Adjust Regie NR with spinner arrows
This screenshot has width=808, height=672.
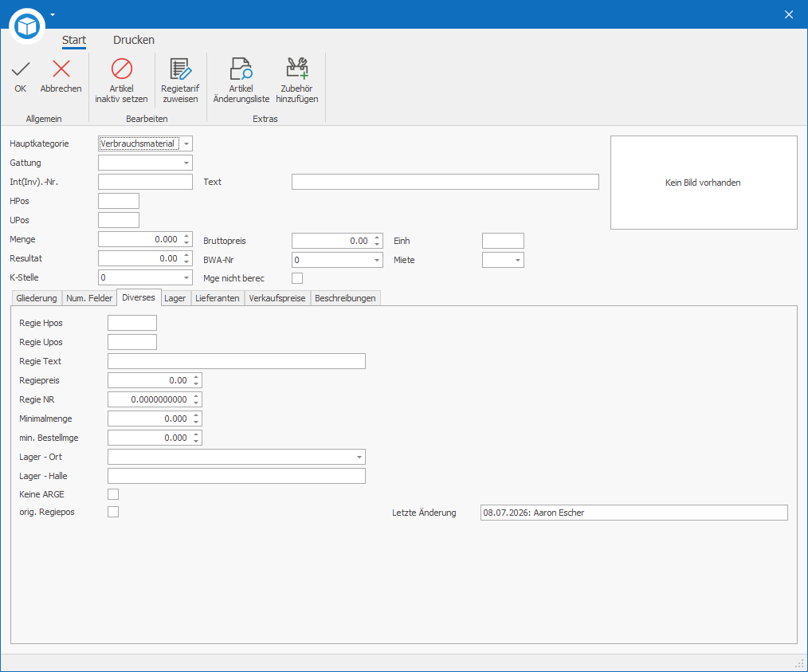point(196,399)
